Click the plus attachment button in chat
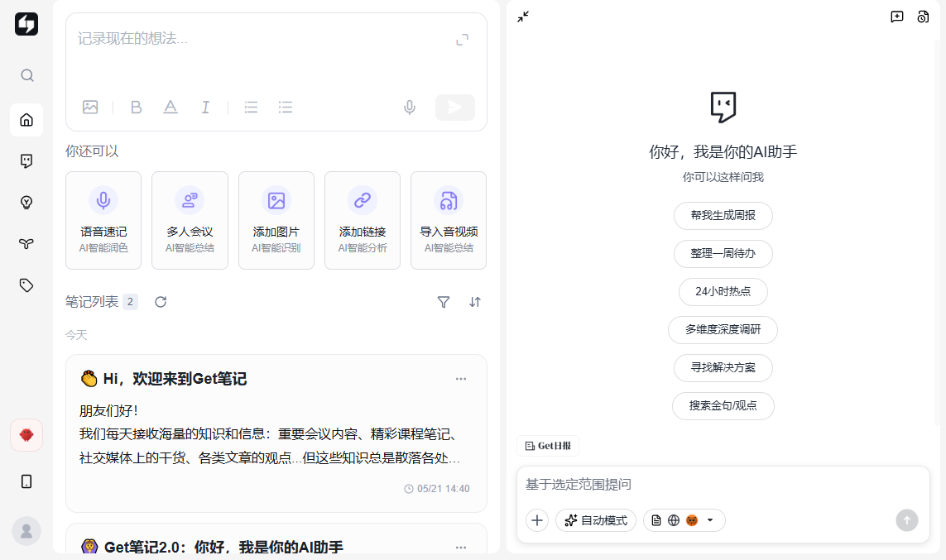 click(x=537, y=521)
